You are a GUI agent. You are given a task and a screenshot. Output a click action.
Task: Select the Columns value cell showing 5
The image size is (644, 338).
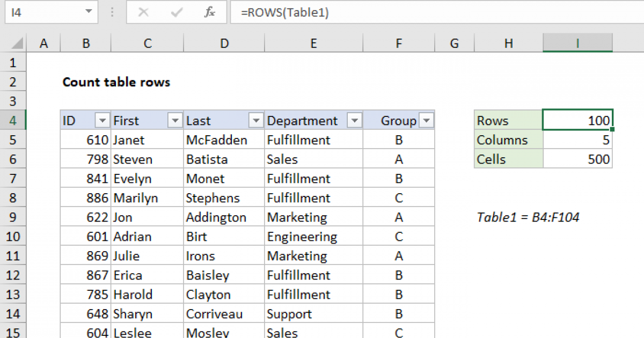click(x=577, y=140)
